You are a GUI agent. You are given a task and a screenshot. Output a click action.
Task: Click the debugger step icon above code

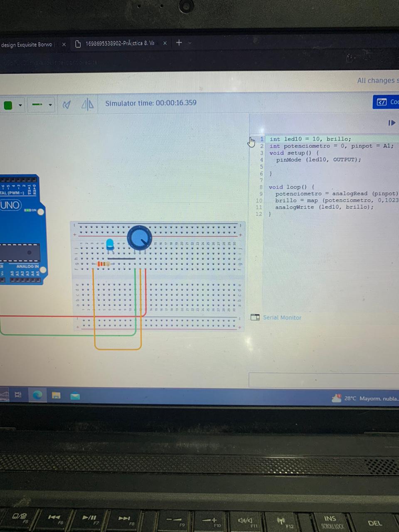pos(392,123)
